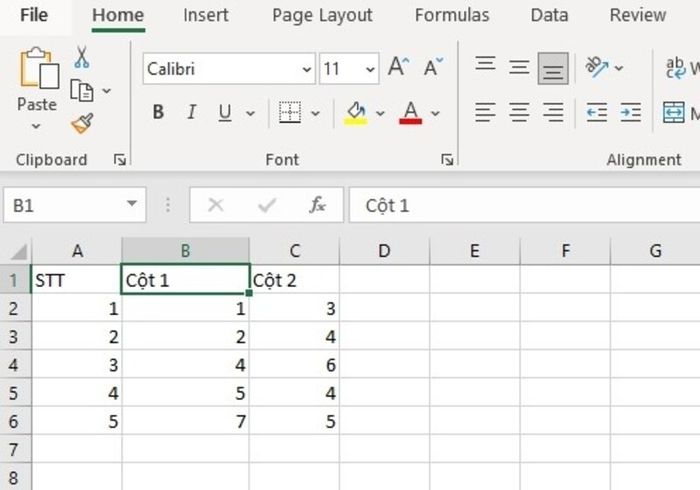Select column F header
Viewport: 700px width, 490px height.
click(x=565, y=251)
